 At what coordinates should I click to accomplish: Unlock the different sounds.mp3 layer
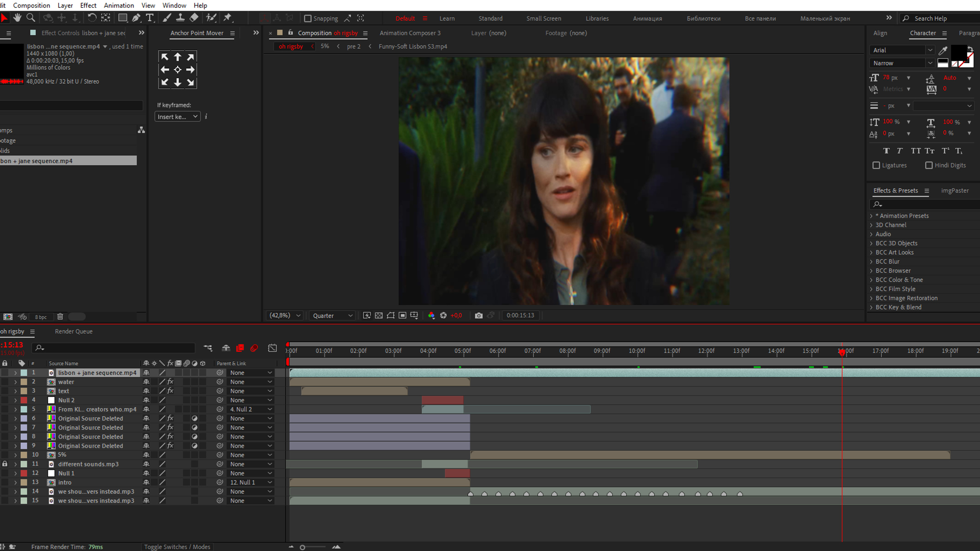5,464
